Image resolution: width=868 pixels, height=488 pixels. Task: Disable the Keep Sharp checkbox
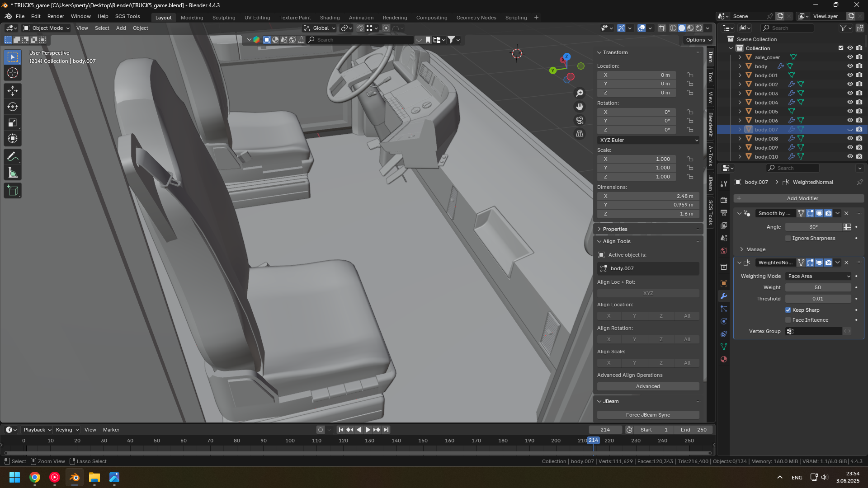[x=788, y=310]
